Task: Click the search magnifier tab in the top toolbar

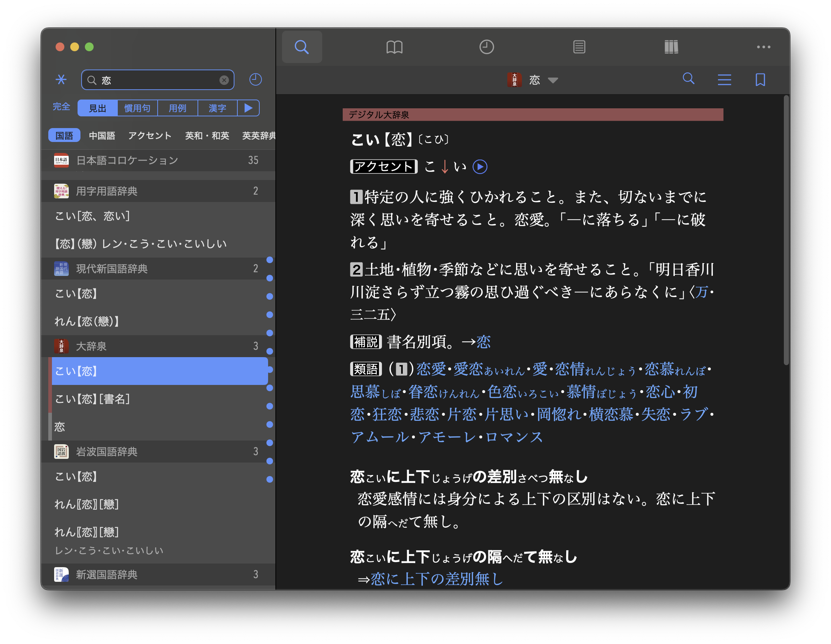Action: coord(302,47)
